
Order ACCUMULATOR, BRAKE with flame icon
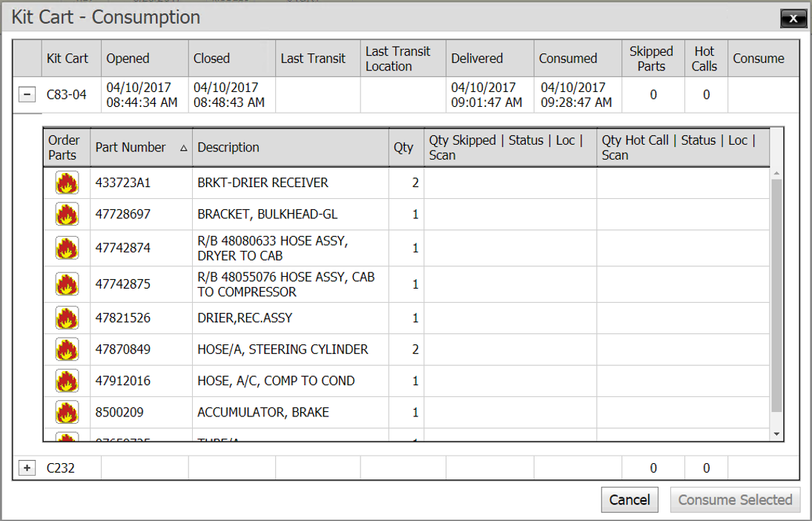[x=67, y=412]
